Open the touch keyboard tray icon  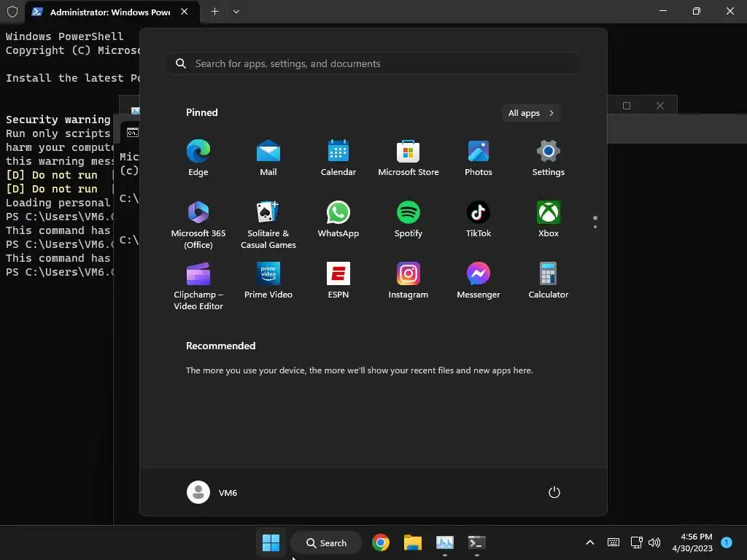click(614, 542)
